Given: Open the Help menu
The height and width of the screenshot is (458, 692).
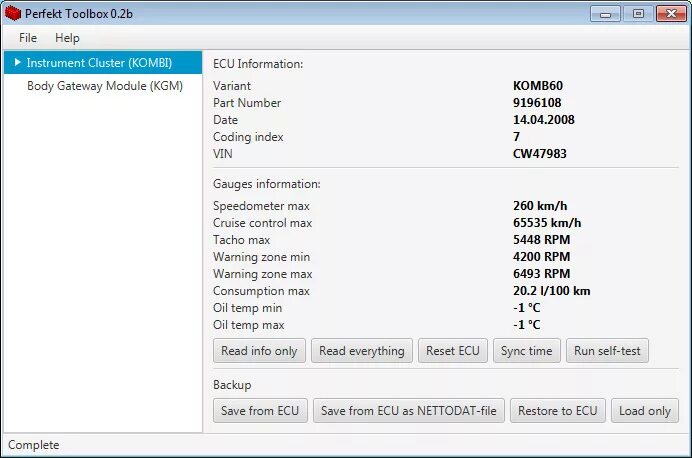Looking at the screenshot, I should point(67,38).
